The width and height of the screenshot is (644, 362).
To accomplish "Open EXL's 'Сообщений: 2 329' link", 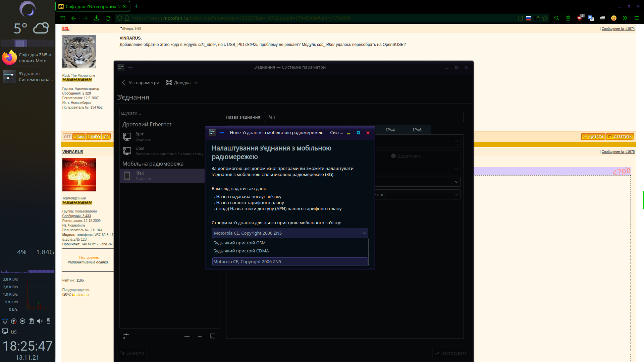I will 76,94.
